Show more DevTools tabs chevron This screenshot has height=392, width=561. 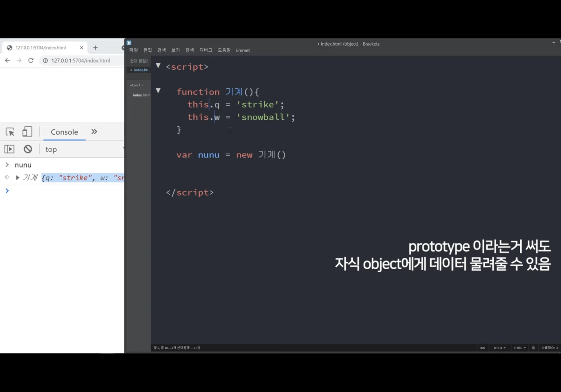pyautogui.click(x=94, y=132)
